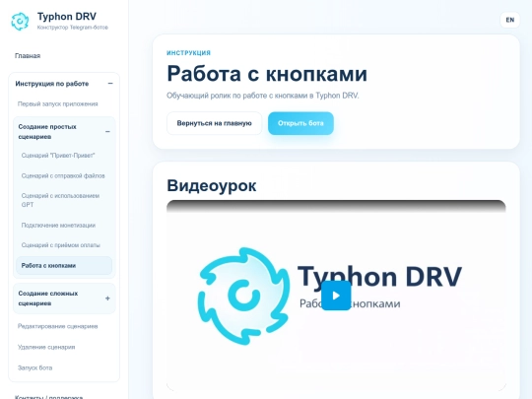This screenshot has width=532, height=399.
Task: Collapse Создание простых сценариев group
Action: coord(64,132)
